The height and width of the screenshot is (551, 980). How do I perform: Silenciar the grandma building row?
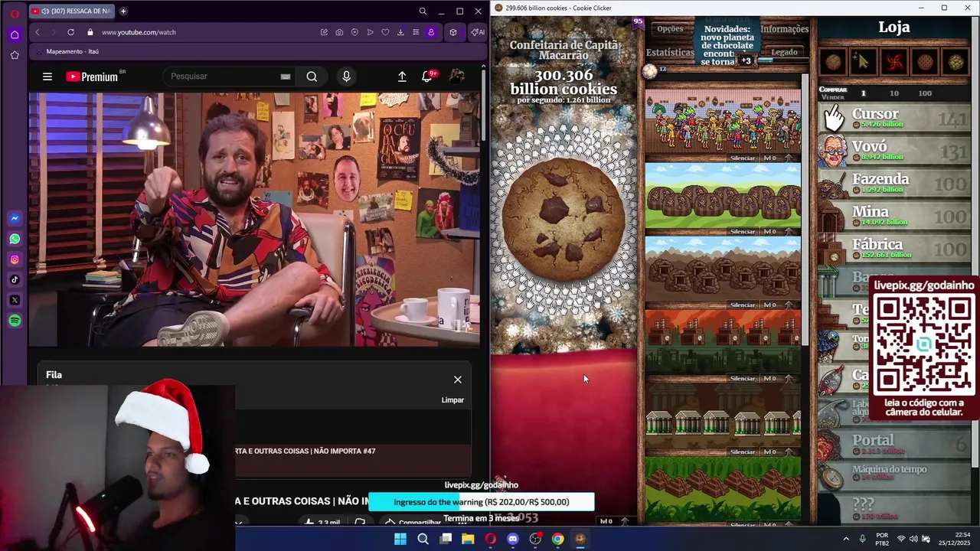coord(742,158)
